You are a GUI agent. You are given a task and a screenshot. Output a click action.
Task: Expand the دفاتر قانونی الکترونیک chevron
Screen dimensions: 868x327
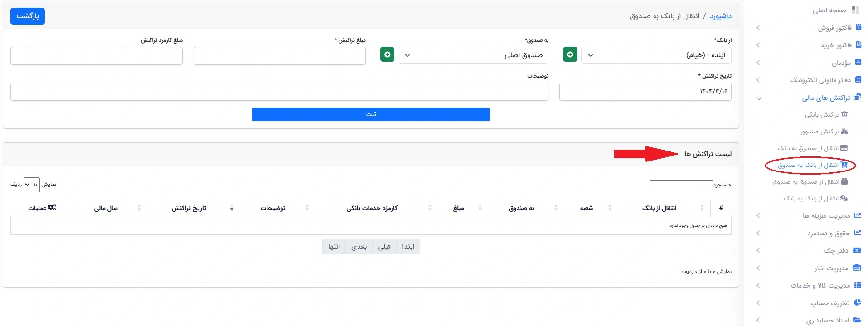point(758,80)
